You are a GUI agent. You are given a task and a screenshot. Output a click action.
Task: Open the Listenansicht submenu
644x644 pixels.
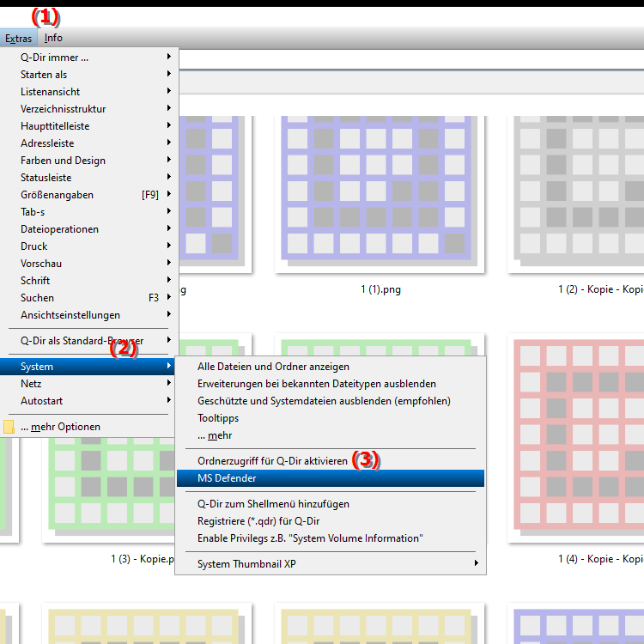(x=89, y=92)
